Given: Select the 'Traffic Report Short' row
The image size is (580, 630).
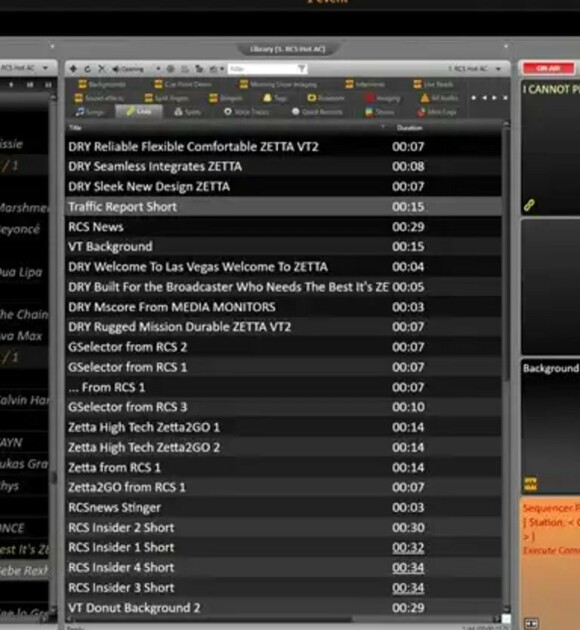Looking at the screenshot, I should [x=283, y=207].
